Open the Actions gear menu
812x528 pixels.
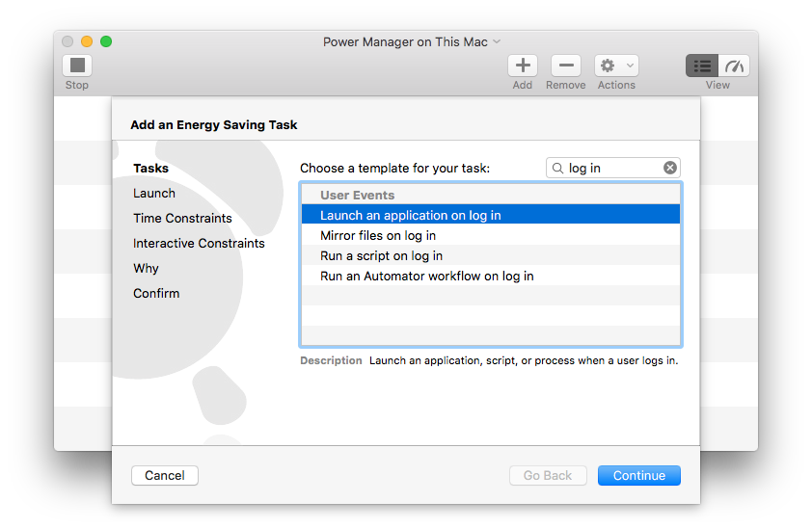[616, 66]
